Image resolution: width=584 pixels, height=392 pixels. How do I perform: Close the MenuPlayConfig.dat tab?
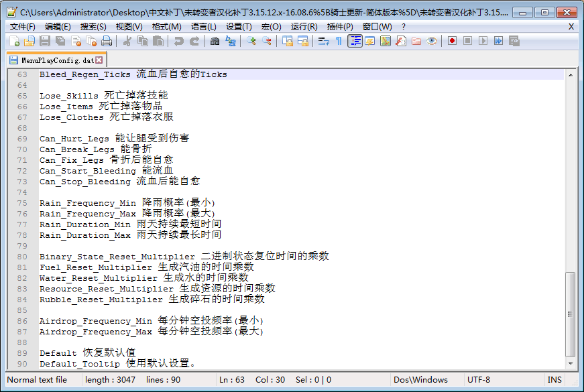99,60
